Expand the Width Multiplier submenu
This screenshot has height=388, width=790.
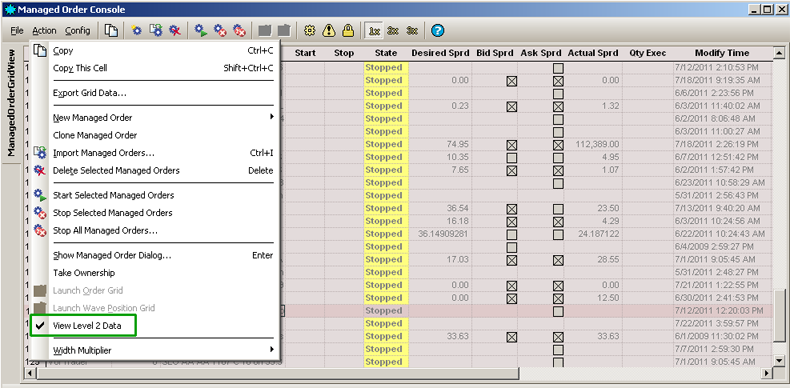[154, 350]
